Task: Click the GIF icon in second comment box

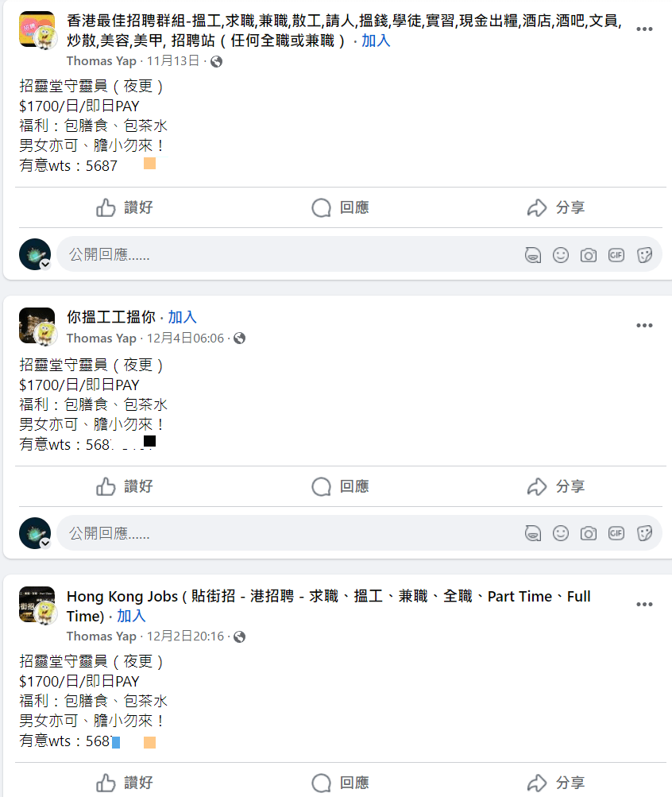Action: click(616, 533)
